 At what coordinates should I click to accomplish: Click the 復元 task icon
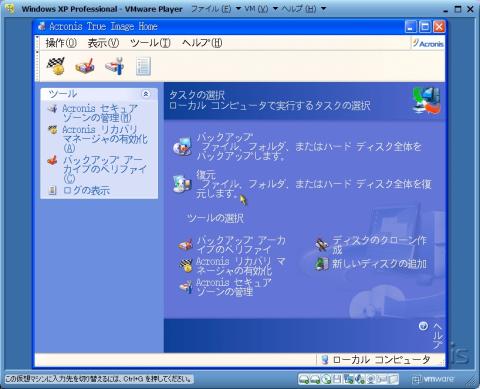pos(182,183)
